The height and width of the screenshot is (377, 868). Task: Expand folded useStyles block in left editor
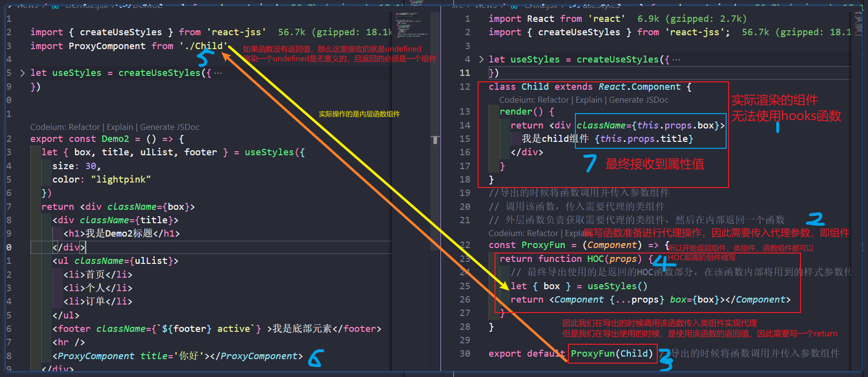[x=22, y=73]
